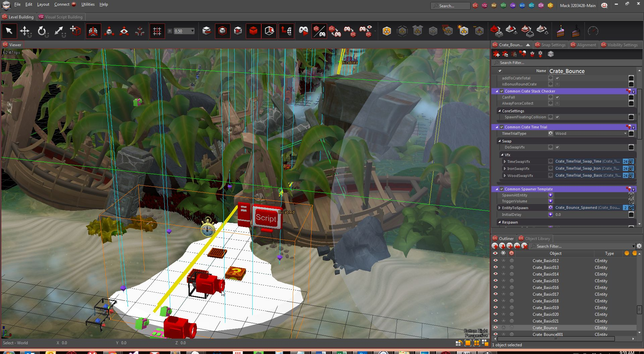Uncheck the addToCrateTotal checkbox
The height and width of the screenshot is (354, 644).
pos(557,78)
